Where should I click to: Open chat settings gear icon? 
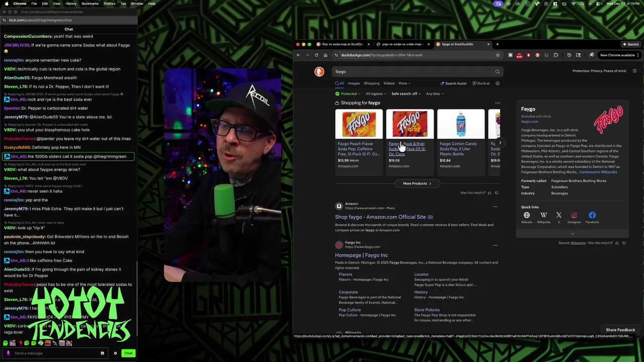(115, 353)
